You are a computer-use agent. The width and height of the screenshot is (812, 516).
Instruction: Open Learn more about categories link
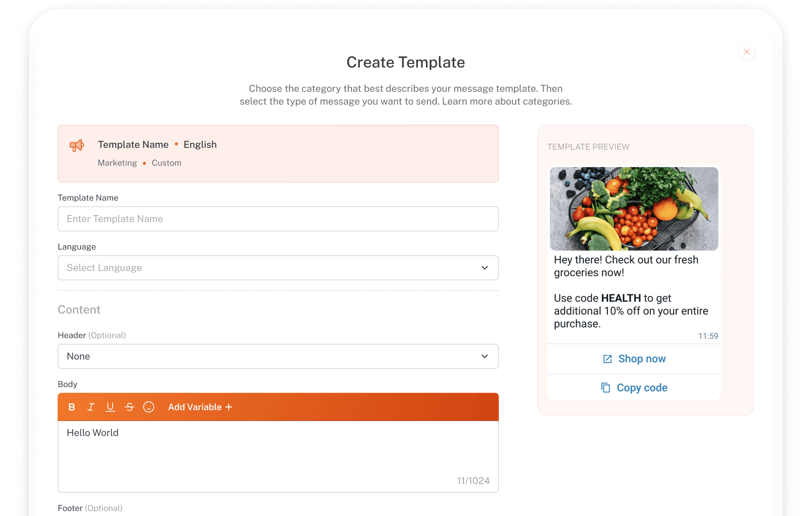point(506,101)
